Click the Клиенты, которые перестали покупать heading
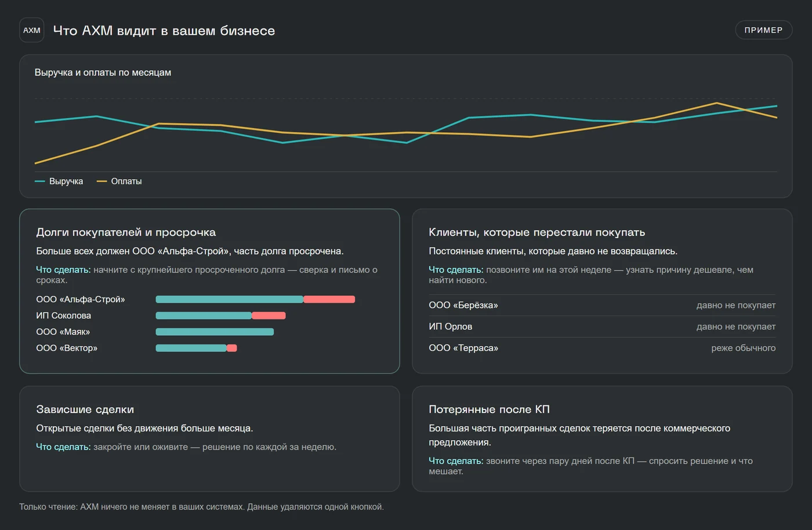Viewport: 812px width, 530px height. [536, 232]
